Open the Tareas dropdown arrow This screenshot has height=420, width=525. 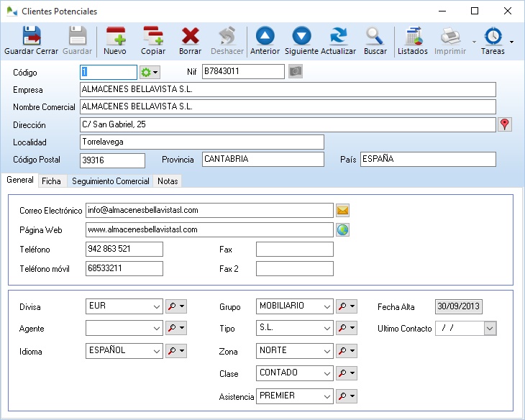[511, 42]
